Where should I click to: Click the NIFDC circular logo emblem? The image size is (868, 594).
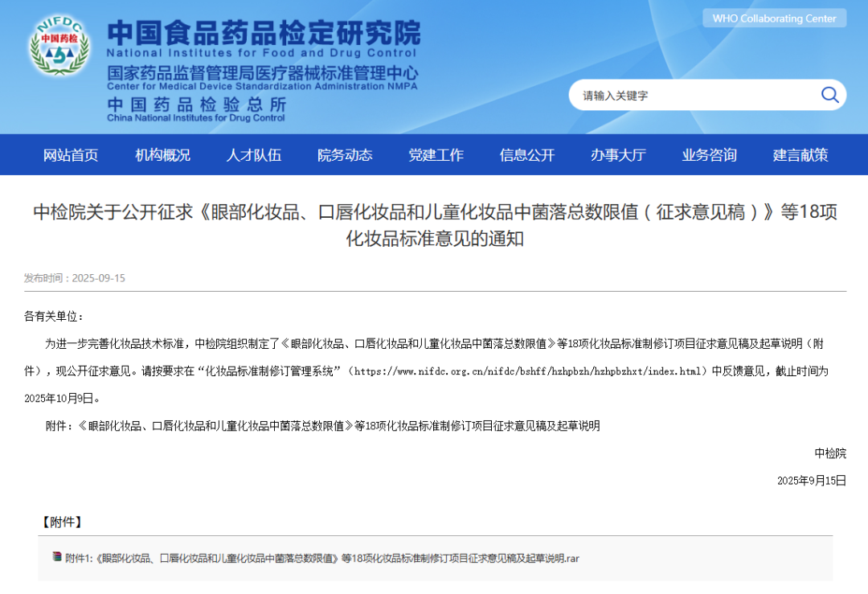pos(59,45)
